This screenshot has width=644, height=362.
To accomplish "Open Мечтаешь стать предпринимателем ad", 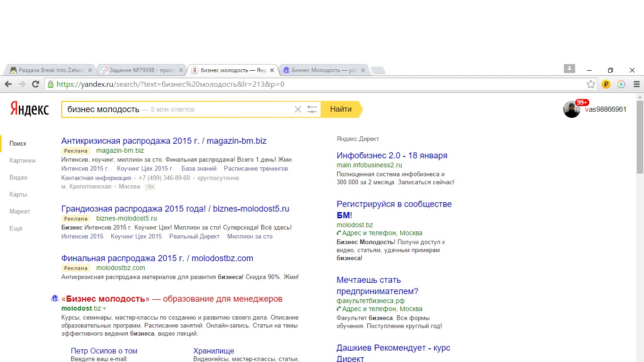I will pos(378,286).
